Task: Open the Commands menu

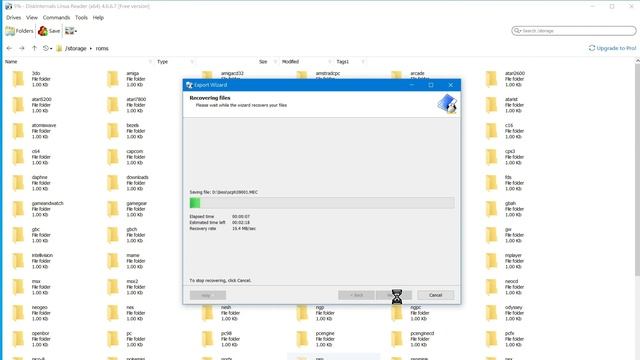Action: tap(56, 18)
